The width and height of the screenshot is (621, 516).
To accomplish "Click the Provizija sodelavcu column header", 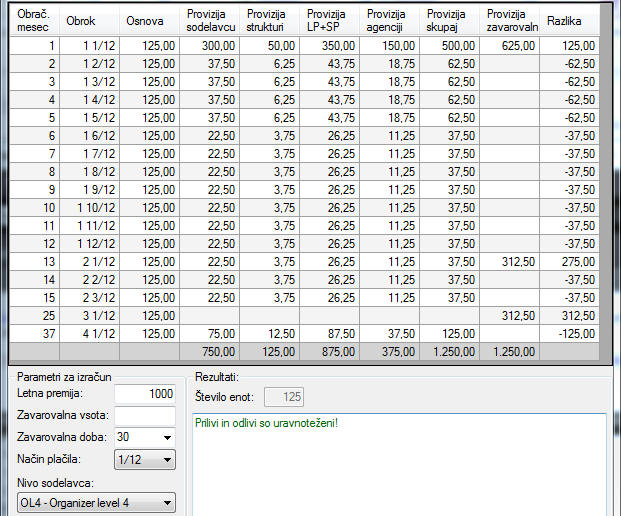I will coord(210,20).
